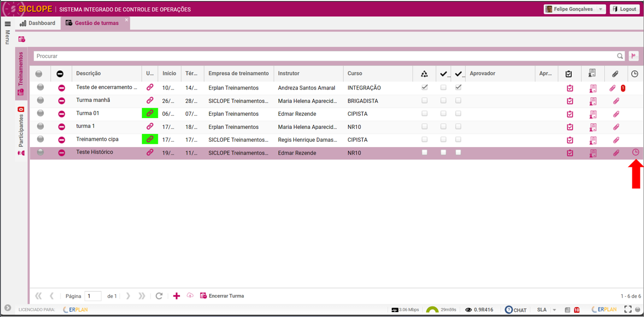Click the red minus icon for Turma manhã
The height and width of the screenshot is (317, 644).
click(61, 101)
